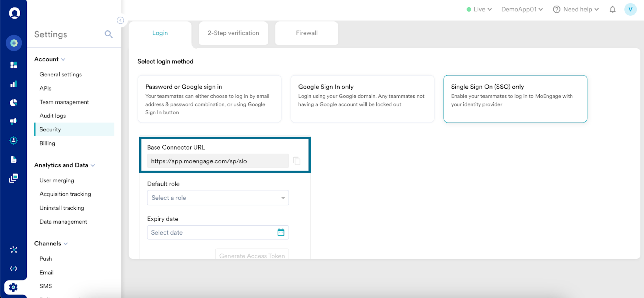
Task: Click the gear settings icon in sidebar
Action: coord(14,287)
